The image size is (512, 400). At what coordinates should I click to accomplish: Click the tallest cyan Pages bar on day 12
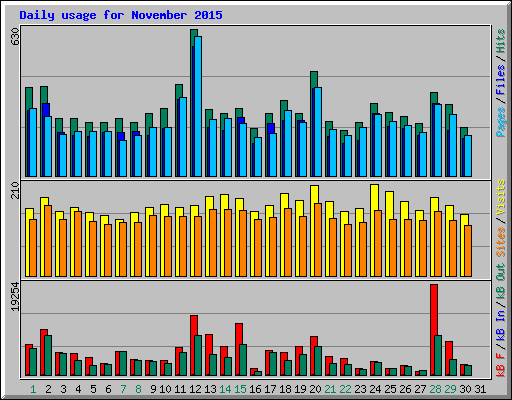198,106
